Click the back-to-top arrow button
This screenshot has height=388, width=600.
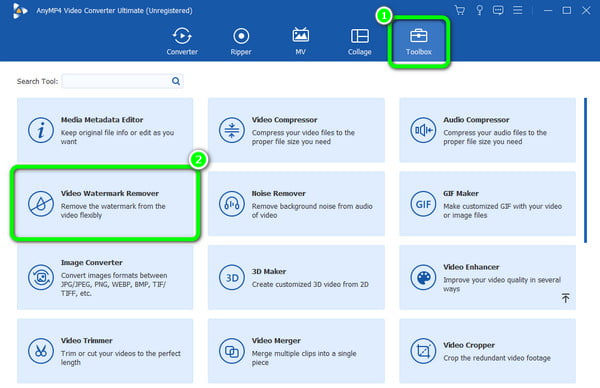click(x=565, y=298)
